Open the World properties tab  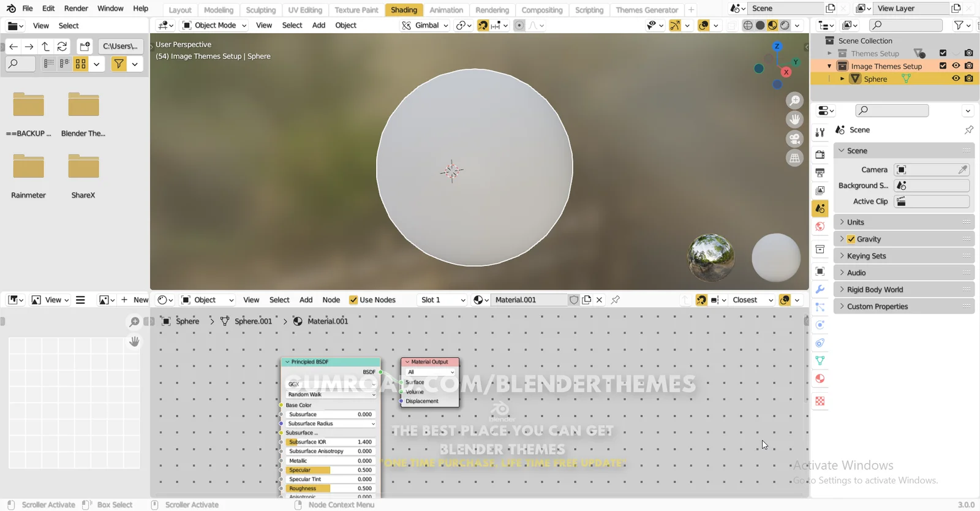[820, 227]
